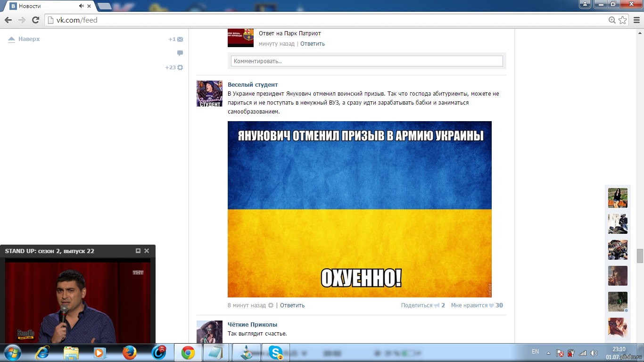This screenshot has height=362, width=644.
Task: Open the gear options next to '8 минут назад'
Action: 271,305
